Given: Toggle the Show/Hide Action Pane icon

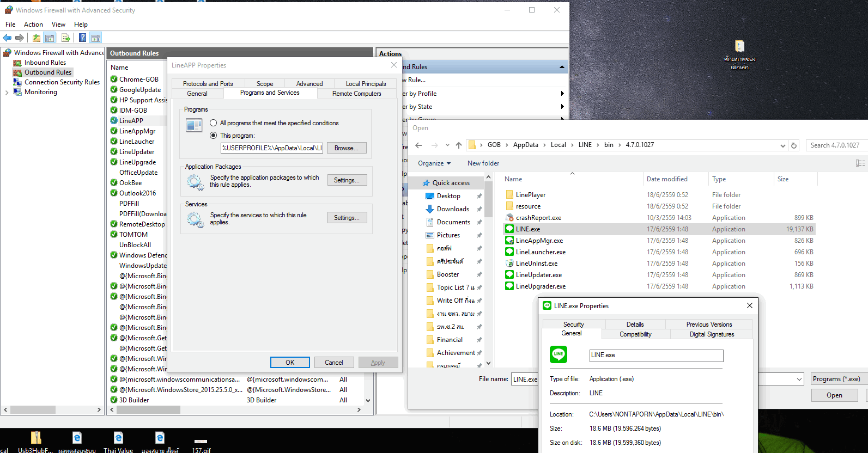Looking at the screenshot, I should 96,38.
